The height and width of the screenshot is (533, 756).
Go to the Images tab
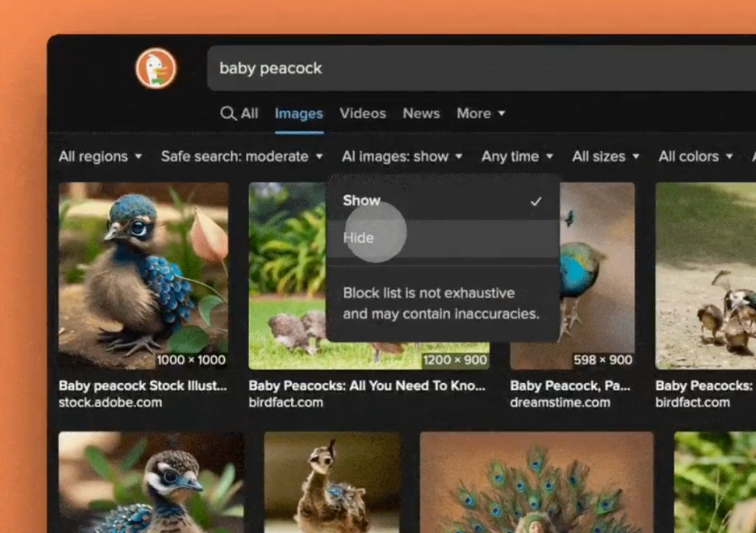pos(299,113)
